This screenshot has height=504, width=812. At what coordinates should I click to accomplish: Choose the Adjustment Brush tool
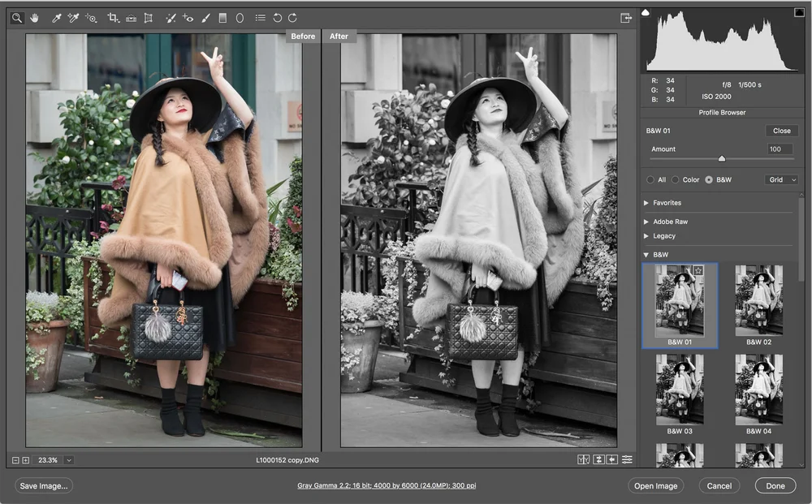[205, 17]
